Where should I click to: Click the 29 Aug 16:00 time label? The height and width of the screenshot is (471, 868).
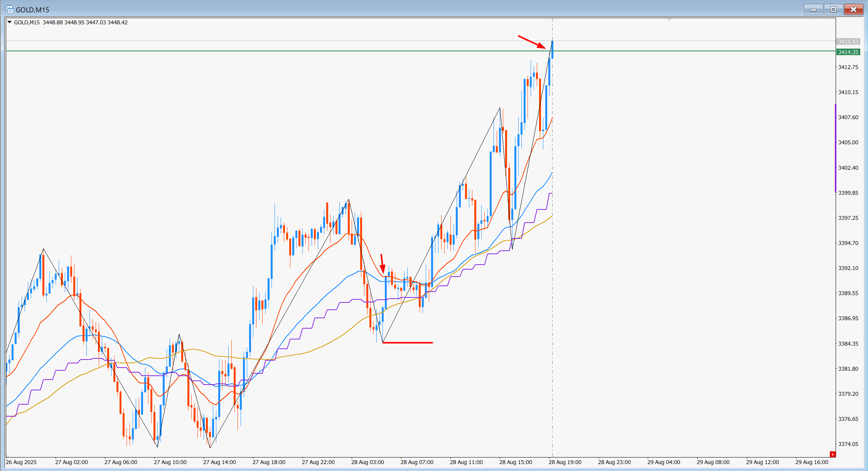[812, 462]
